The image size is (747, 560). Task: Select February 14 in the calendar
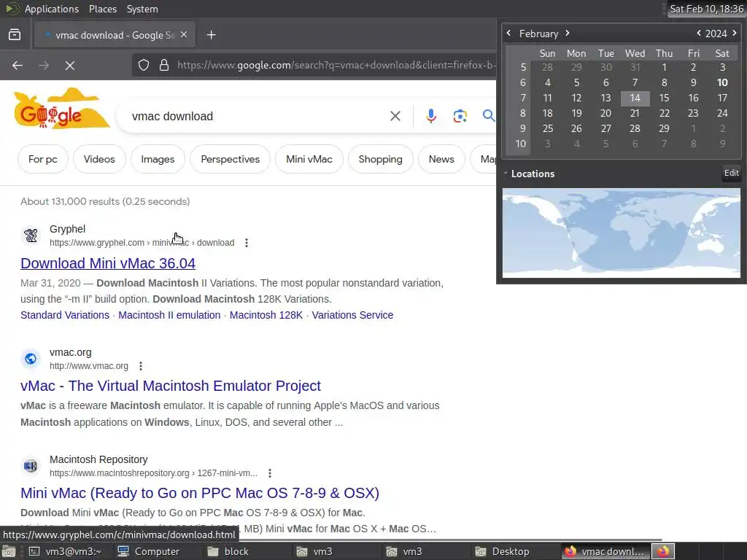click(x=635, y=98)
